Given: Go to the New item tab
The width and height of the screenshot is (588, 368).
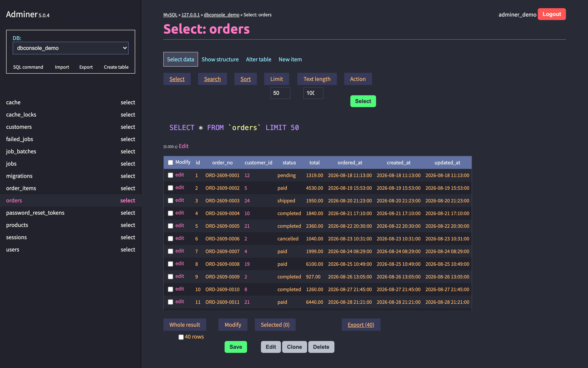Looking at the screenshot, I should click(290, 59).
